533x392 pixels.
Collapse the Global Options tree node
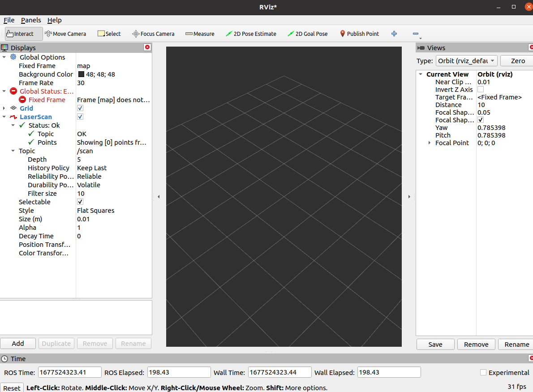point(4,57)
